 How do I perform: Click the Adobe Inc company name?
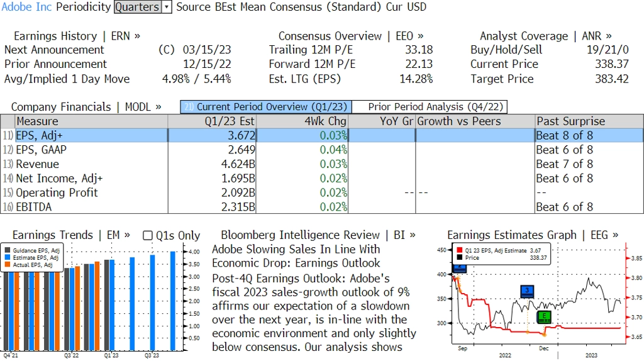click(x=26, y=7)
